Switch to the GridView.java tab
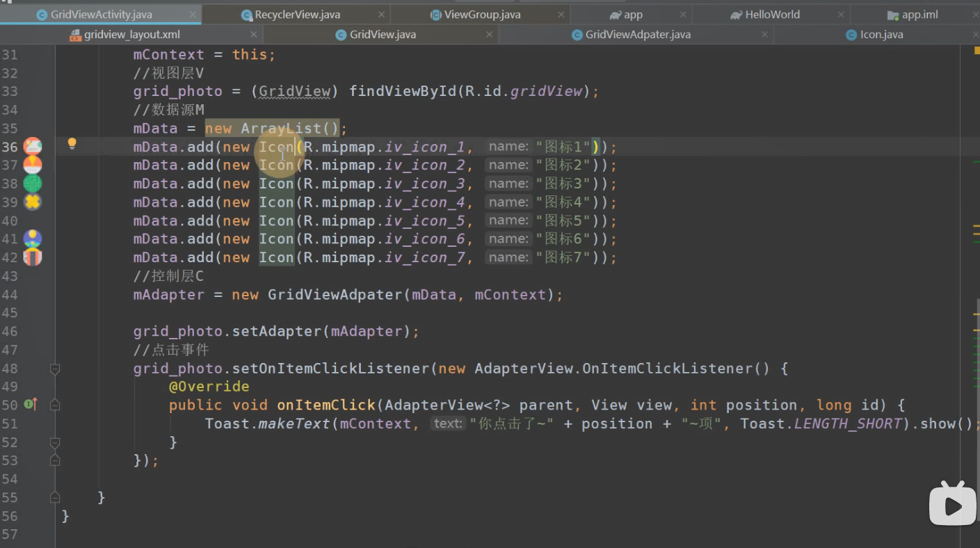The width and height of the screenshot is (980, 548). [x=383, y=35]
